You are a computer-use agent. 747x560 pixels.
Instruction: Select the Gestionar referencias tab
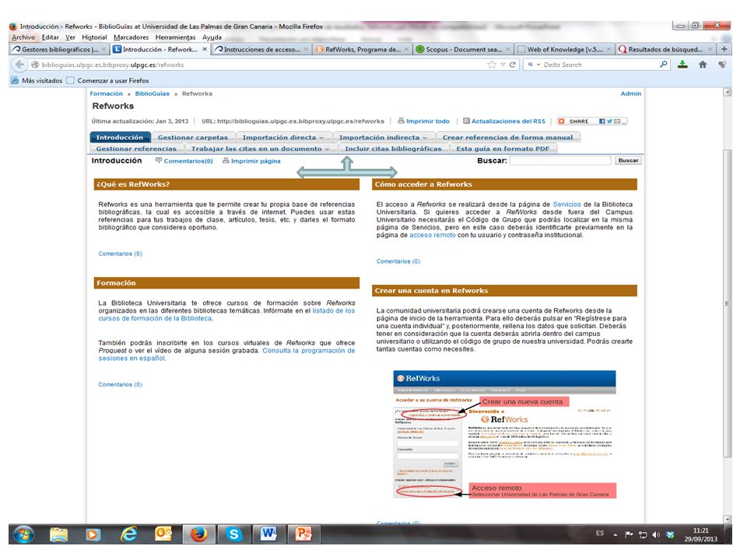pyautogui.click(x=136, y=149)
